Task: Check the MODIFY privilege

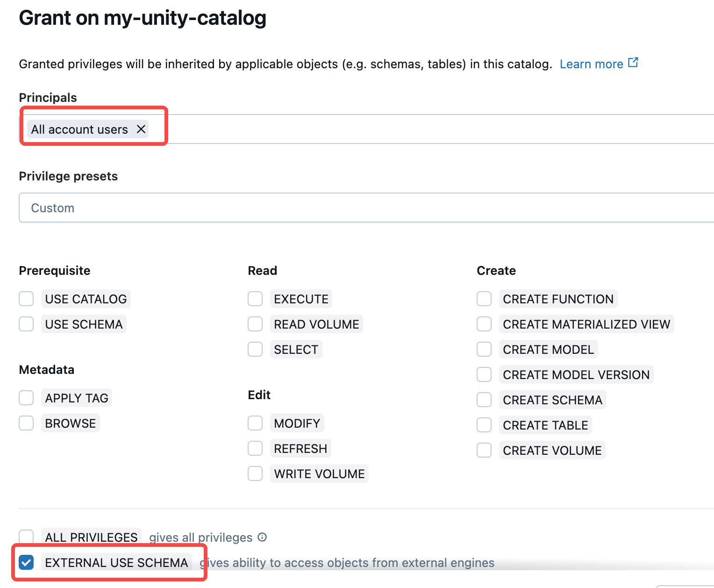Action: click(255, 423)
